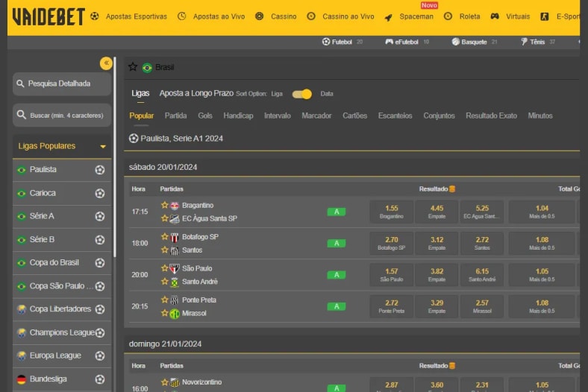Favorite the Botafogo SP star
This screenshot has height=392, width=588.
164,236
